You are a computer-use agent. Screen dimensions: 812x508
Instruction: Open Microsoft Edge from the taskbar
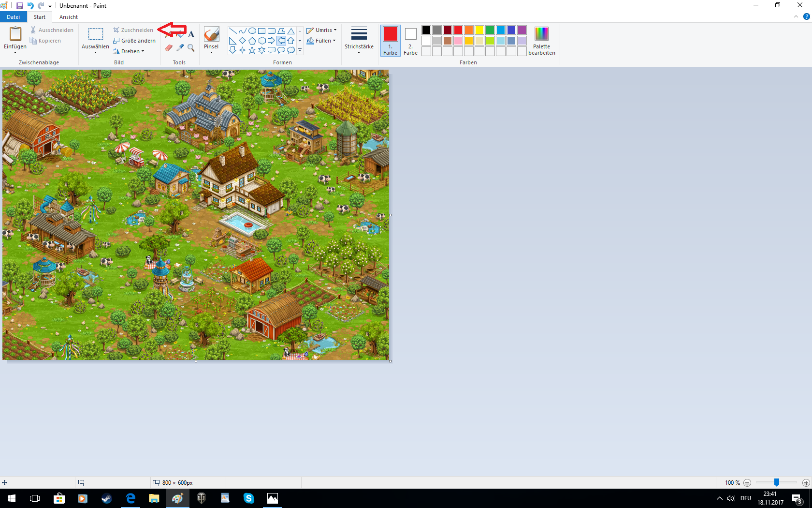point(130,498)
